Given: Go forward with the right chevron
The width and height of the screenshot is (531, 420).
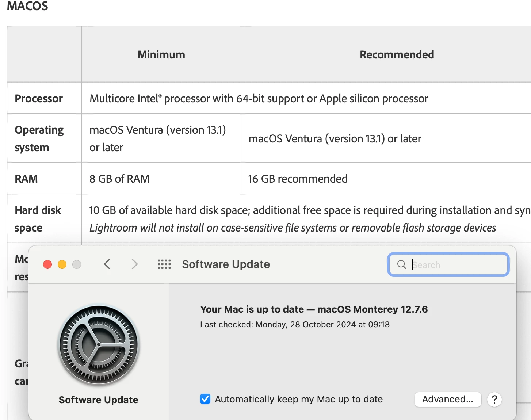Looking at the screenshot, I should [x=134, y=264].
